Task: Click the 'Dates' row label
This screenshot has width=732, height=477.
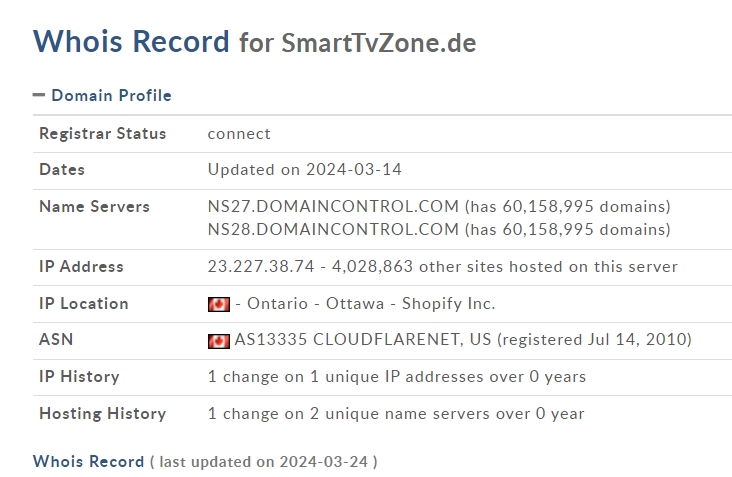Action: pos(62,169)
